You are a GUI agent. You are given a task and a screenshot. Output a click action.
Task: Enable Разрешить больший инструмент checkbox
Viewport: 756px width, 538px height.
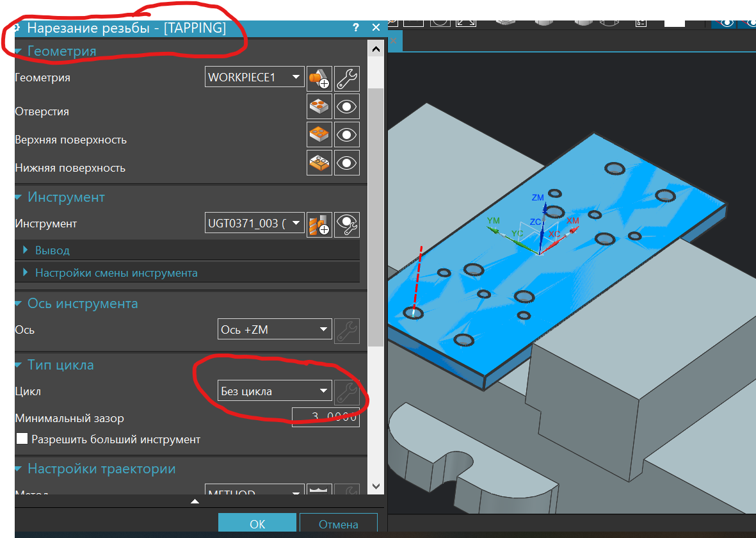tap(22, 439)
